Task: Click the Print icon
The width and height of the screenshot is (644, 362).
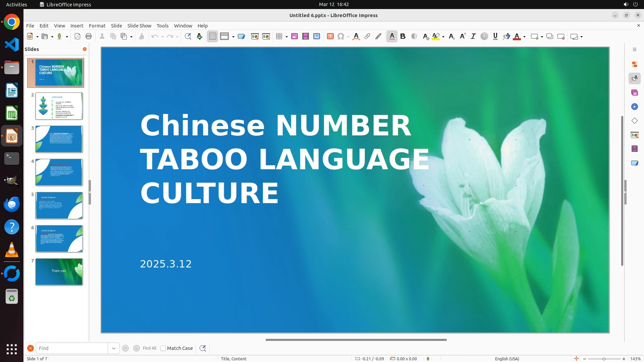Action: 89,37
